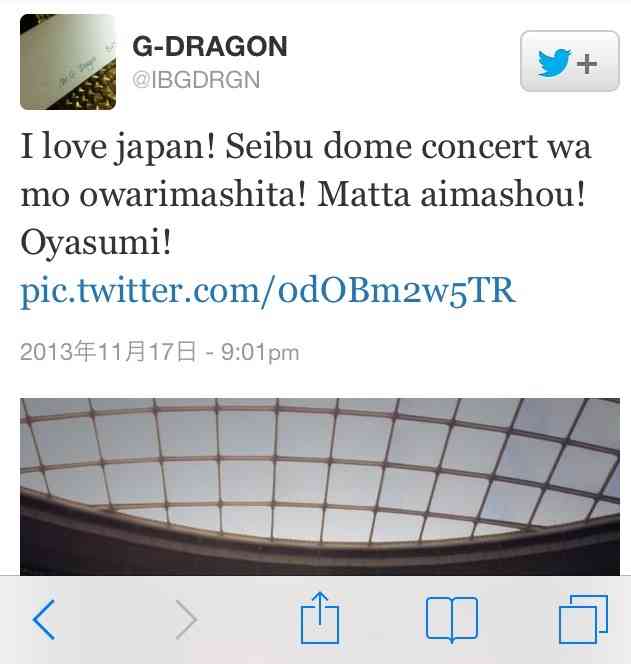Click the Twitter bird in Follow button
Screen dimensions: 631x664
click(x=554, y=63)
